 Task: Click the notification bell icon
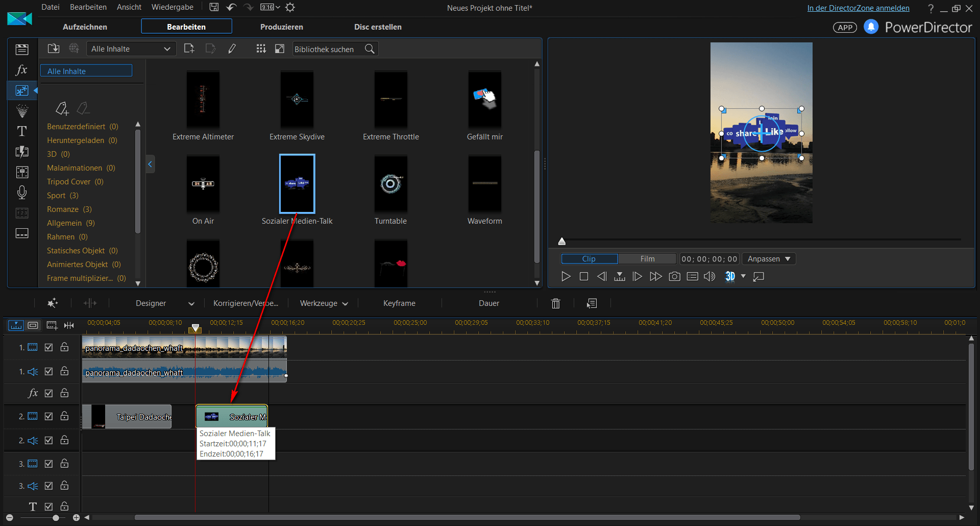tap(871, 27)
